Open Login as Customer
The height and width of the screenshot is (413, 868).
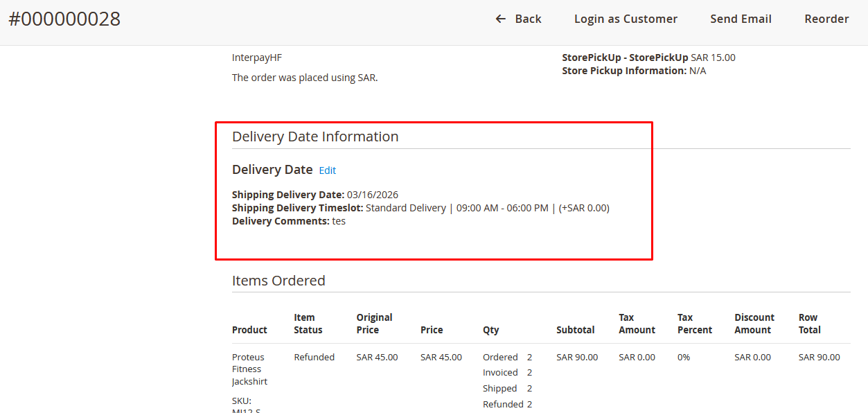pos(626,19)
